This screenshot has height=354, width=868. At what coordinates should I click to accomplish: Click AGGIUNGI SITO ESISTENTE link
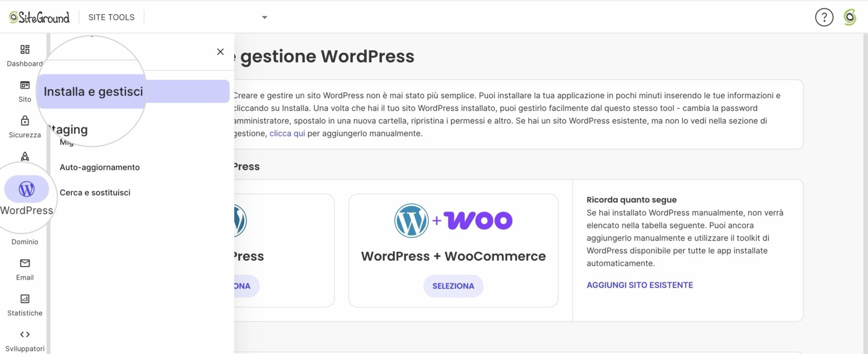click(x=640, y=285)
